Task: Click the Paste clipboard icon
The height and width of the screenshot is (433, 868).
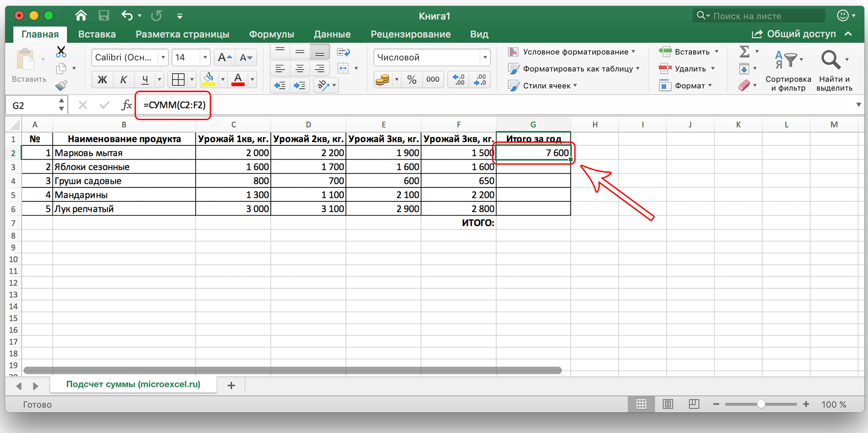Action: (x=26, y=60)
